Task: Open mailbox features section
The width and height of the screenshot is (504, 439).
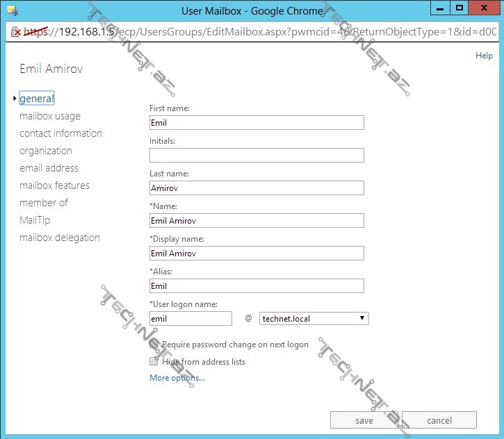Action: [54, 185]
